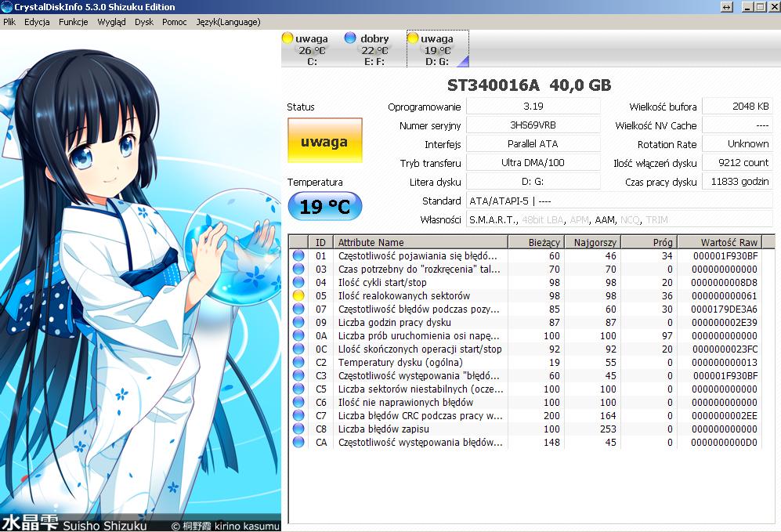Viewport: 781px width, 532px height.
Task: Select the D: G: drive tab at 19 °C
Action: point(437,49)
